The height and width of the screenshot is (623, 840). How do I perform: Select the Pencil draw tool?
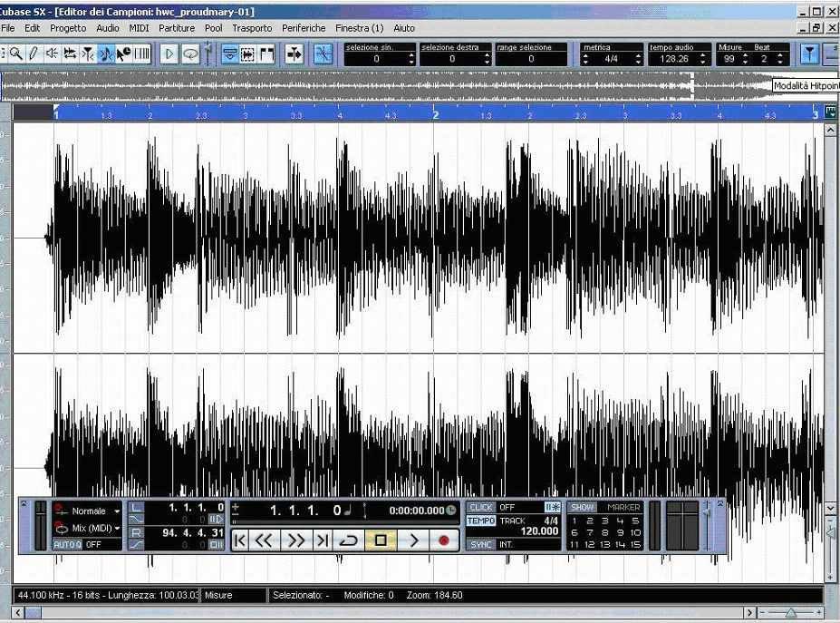33,54
